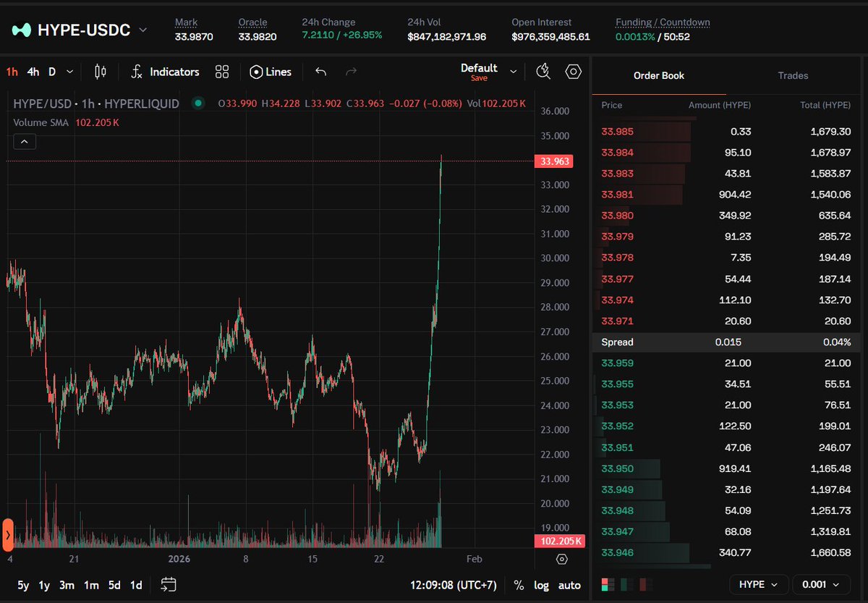Enable percentage scale on the chart
Viewport: 868px width, 603px height.
click(x=518, y=585)
